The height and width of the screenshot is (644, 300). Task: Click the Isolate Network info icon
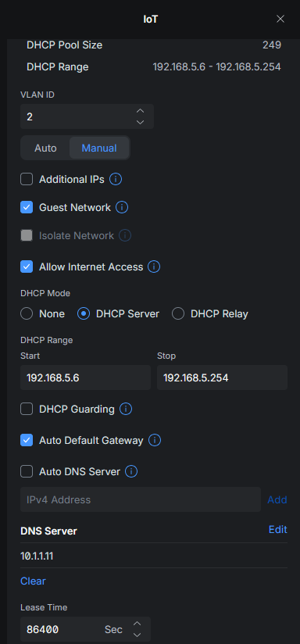[125, 235]
